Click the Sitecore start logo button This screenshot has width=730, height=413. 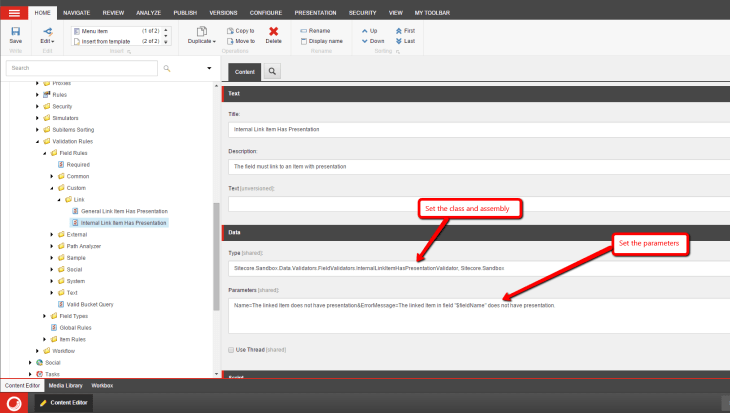[x=14, y=403]
